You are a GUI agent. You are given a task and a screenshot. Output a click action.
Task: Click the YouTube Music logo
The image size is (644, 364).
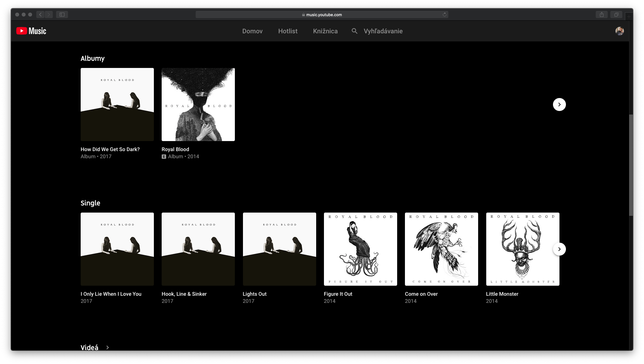click(31, 31)
